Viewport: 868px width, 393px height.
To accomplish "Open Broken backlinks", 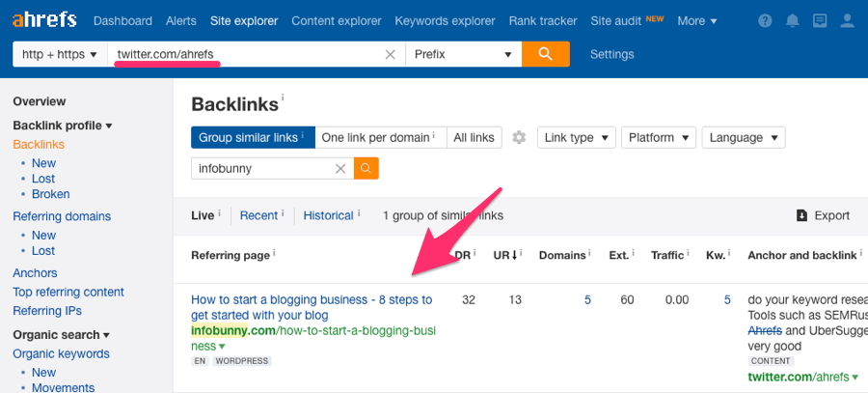I will [x=51, y=194].
